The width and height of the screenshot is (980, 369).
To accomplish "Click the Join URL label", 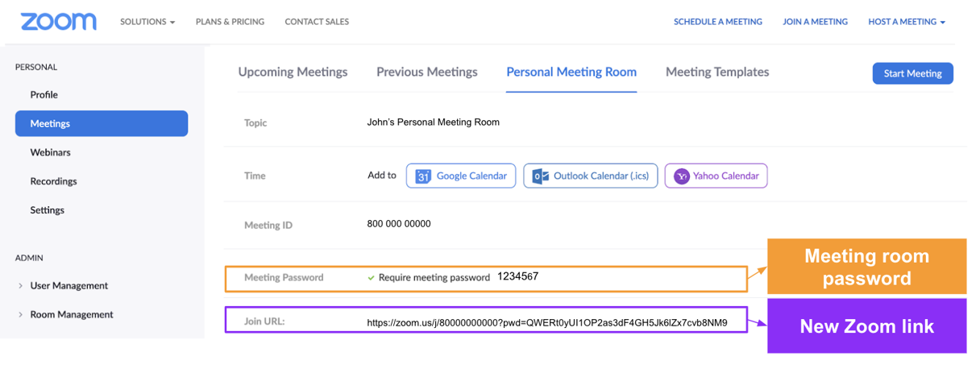I will 264,321.
